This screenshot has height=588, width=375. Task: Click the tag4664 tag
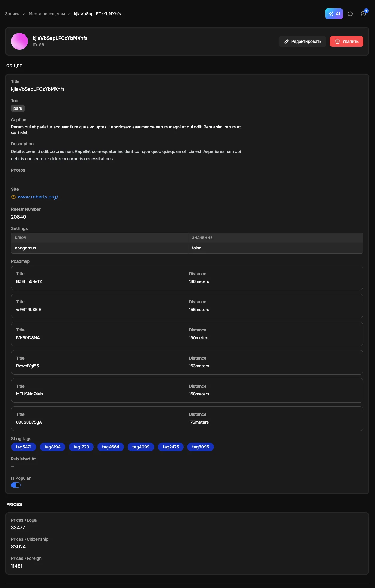click(111, 447)
